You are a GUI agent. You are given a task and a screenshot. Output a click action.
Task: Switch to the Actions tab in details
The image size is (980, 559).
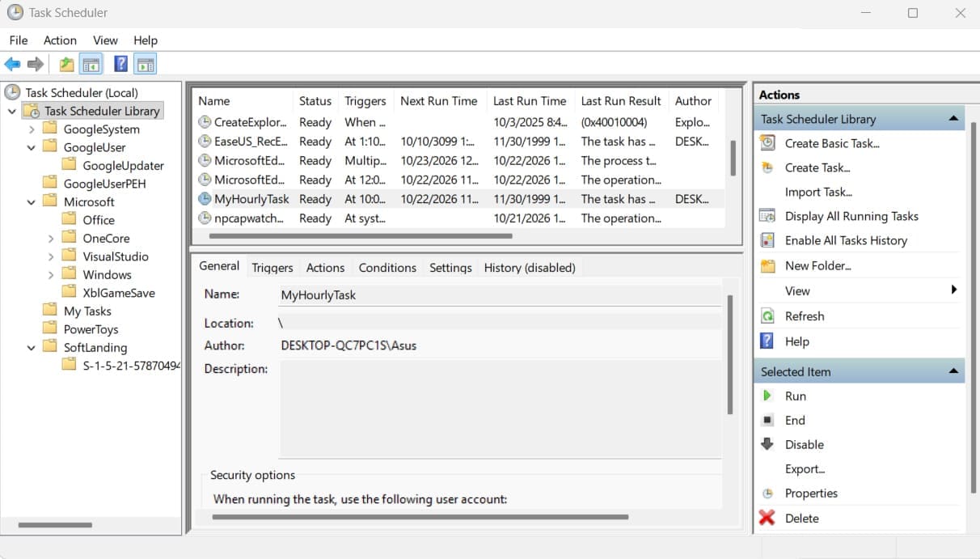click(x=325, y=268)
